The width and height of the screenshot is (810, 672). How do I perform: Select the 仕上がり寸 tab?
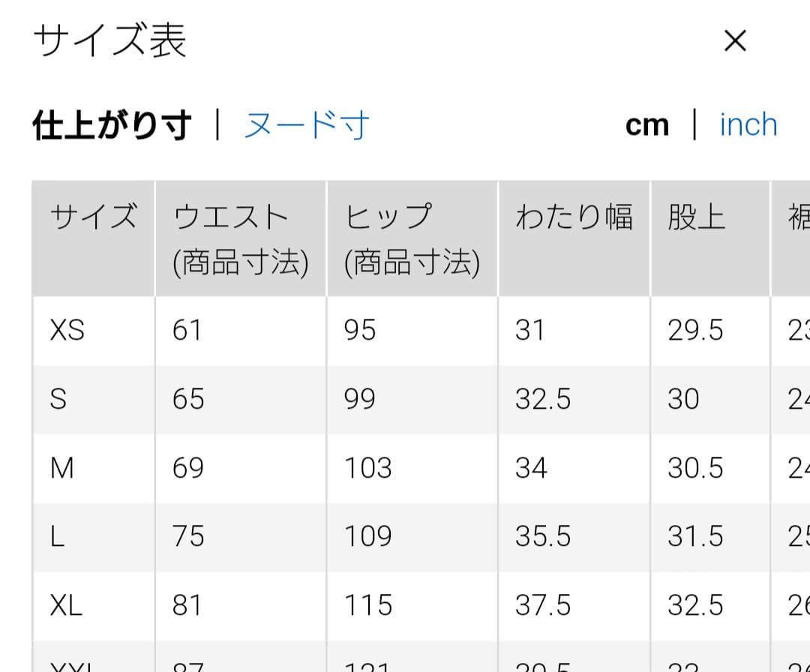pos(112,125)
